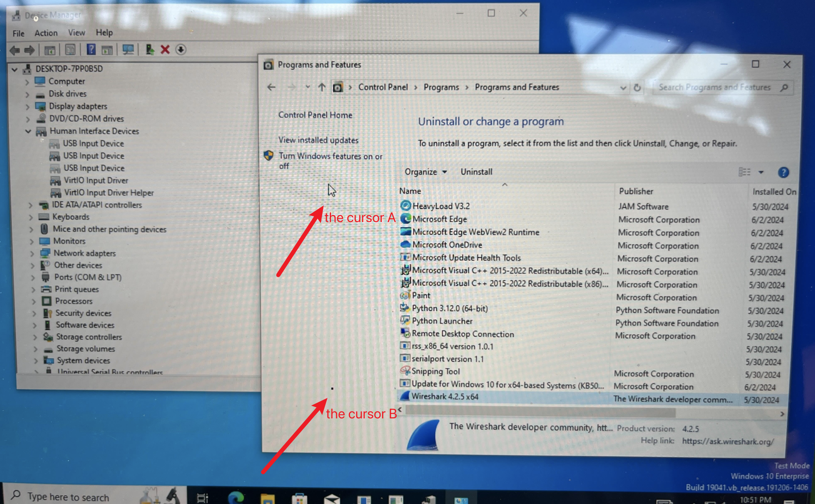The width and height of the screenshot is (815, 504).
Task: Select Python 3.12.0 (64-bit) in the list
Action: coord(450,308)
